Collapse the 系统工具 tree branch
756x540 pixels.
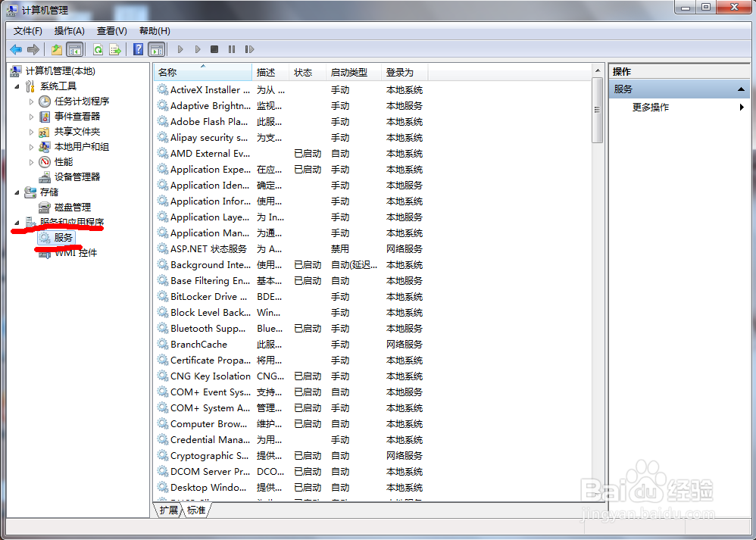17,86
